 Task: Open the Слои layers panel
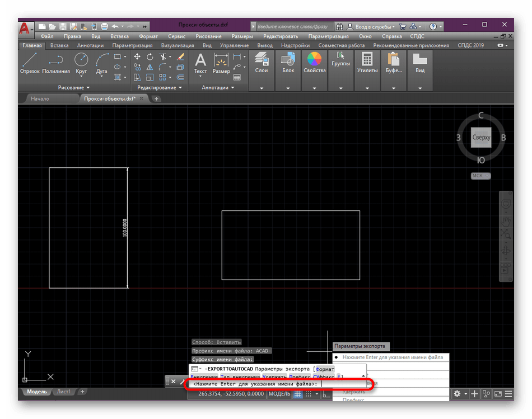pos(261,63)
